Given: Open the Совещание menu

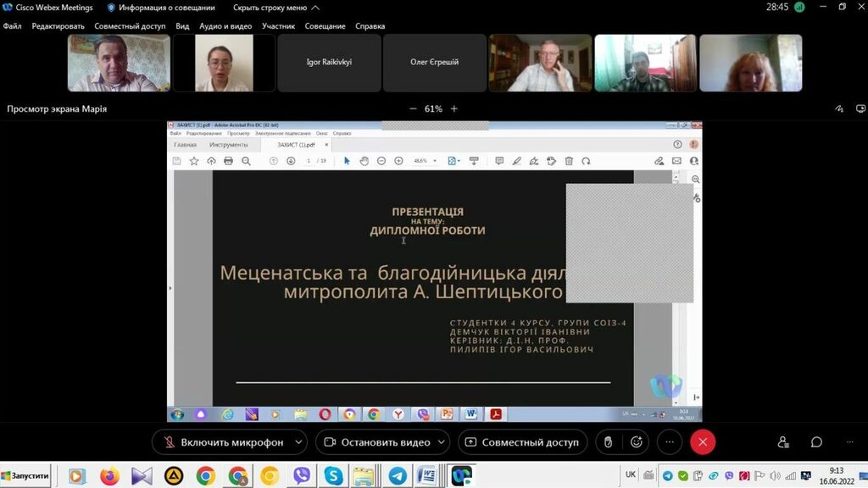Looking at the screenshot, I should coord(325,26).
